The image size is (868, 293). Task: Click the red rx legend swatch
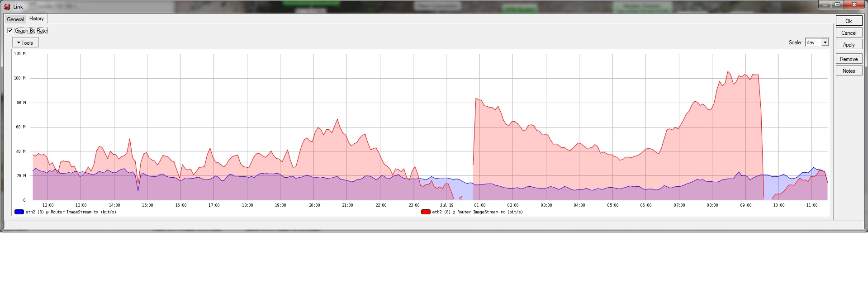[426, 212]
